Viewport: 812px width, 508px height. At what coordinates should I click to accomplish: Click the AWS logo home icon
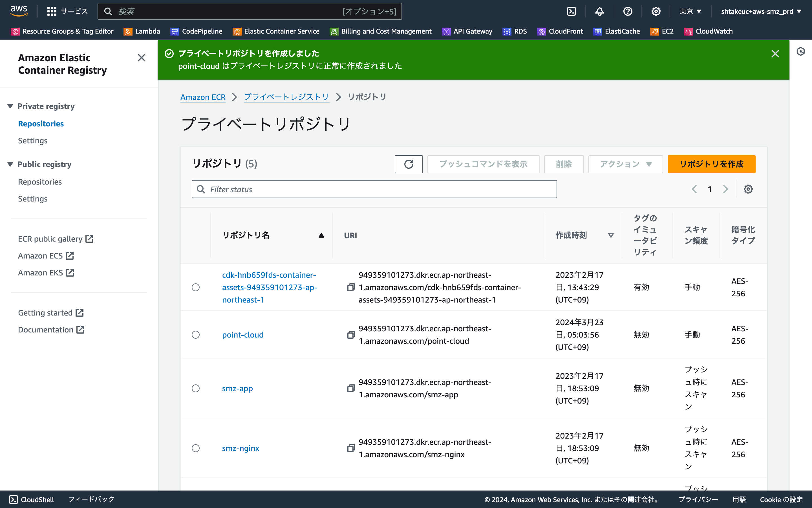(x=19, y=11)
